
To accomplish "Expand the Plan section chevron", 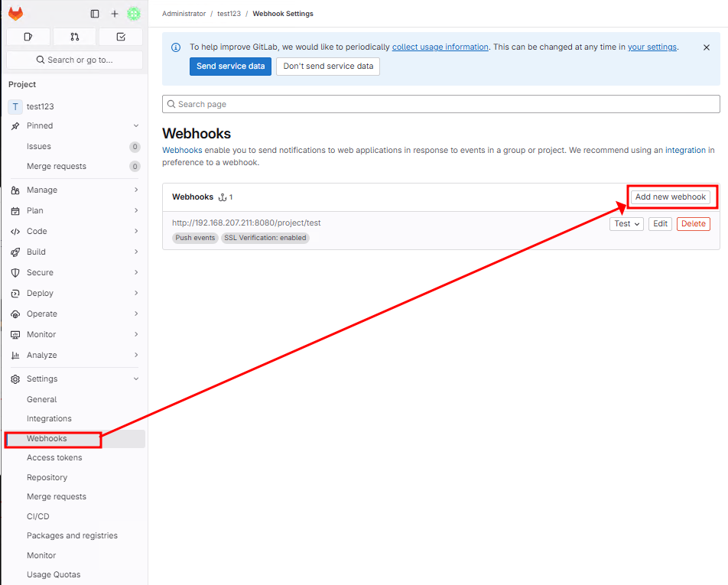I will (136, 210).
